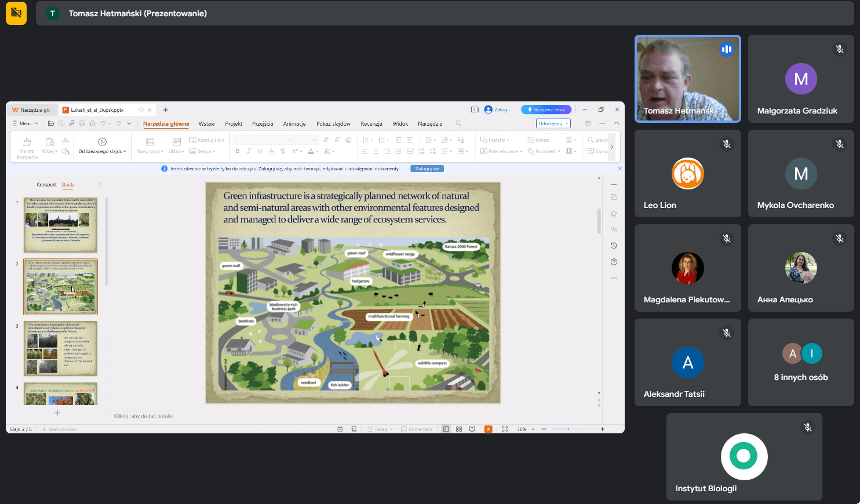Toggle Italic formatting
The width and height of the screenshot is (860, 504).
(249, 151)
